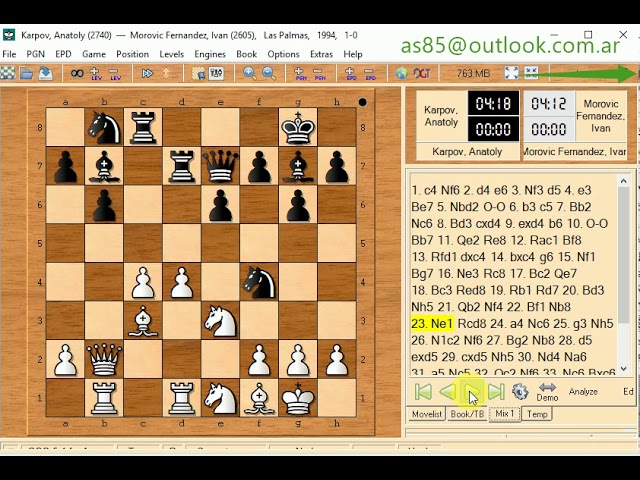Click Morovic's 04:12 clock display
640x480 pixels.
coord(549,104)
